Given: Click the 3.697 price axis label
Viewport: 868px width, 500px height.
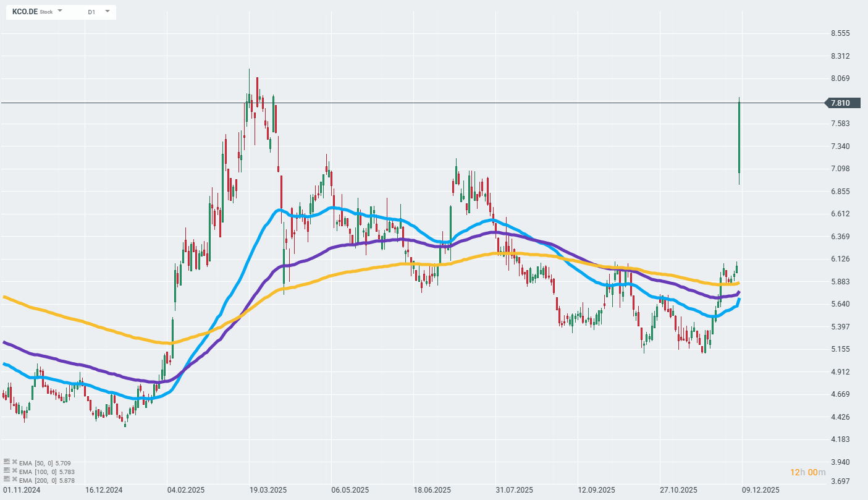Looking at the screenshot, I should (841, 481).
